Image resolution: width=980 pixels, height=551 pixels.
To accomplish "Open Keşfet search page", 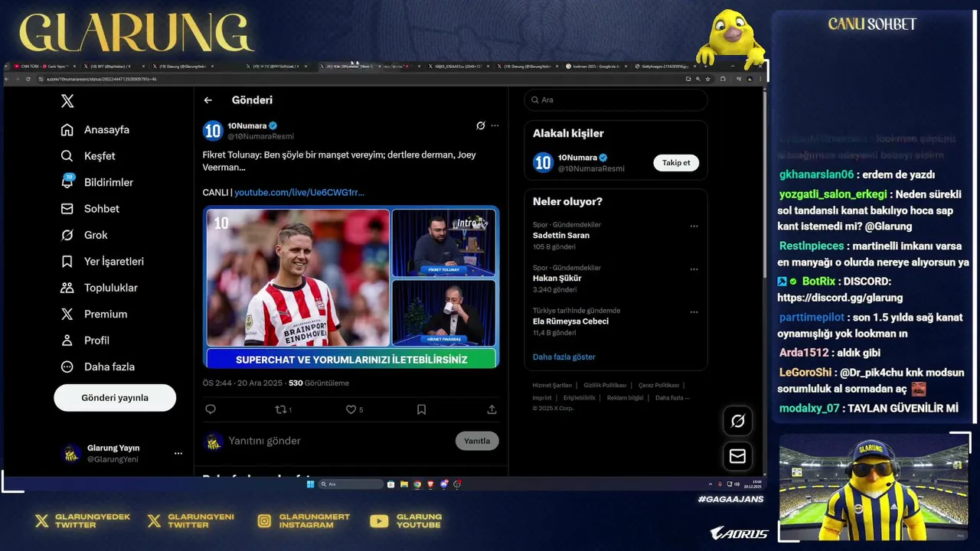I will 88,156.
